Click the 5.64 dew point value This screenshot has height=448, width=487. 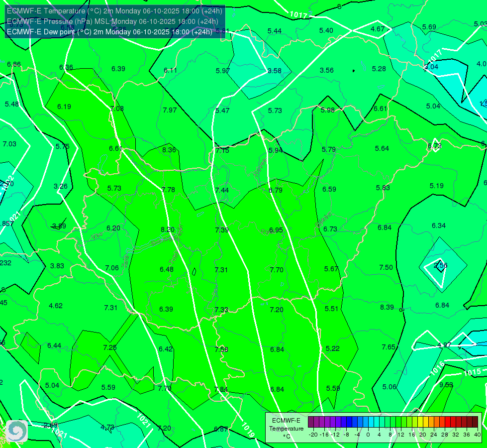382,149
